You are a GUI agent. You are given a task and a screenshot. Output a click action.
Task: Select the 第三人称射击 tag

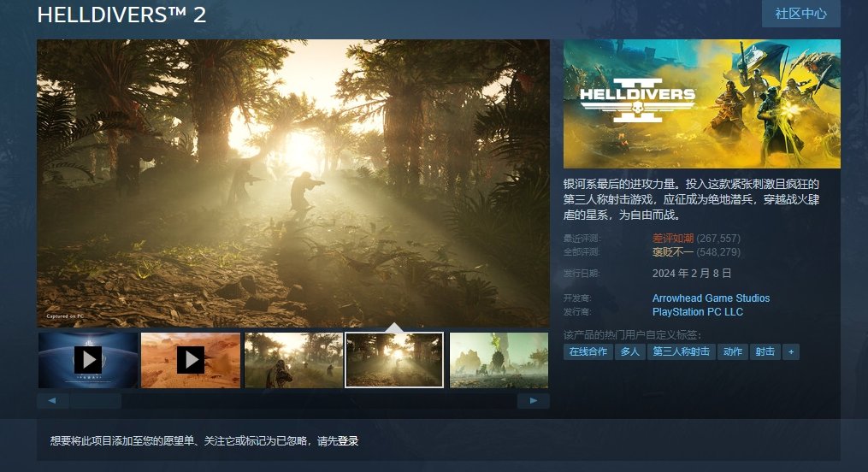[x=682, y=351]
